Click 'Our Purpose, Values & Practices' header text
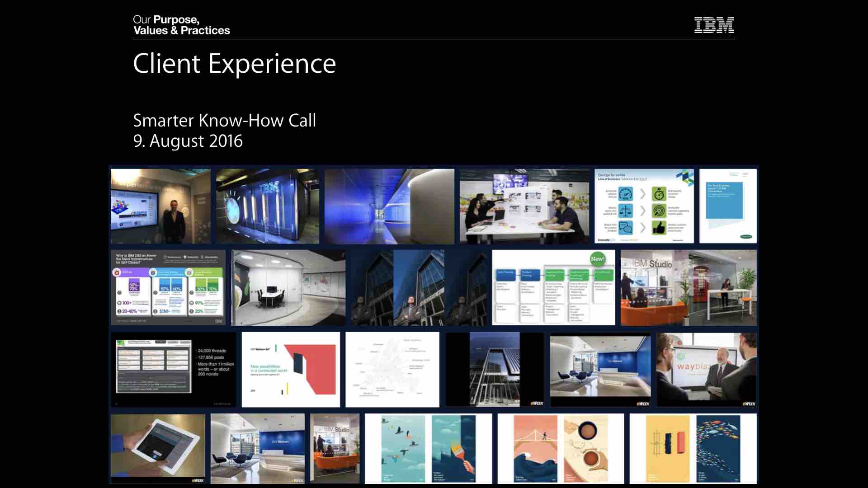The height and width of the screenshot is (488, 868). coord(181,25)
